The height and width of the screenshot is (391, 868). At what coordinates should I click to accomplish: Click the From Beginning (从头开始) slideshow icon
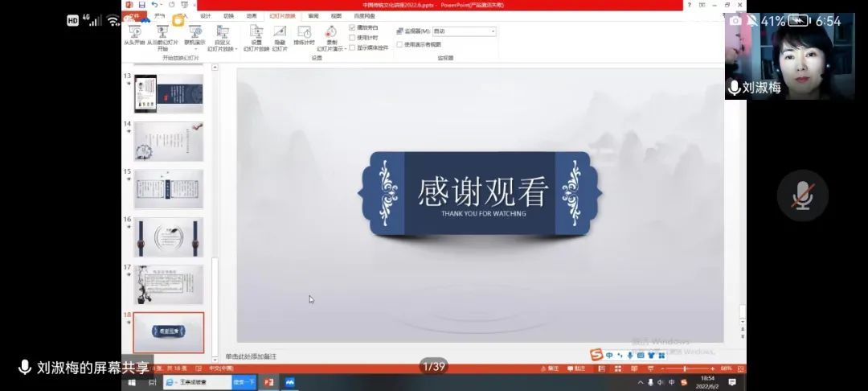(134, 33)
